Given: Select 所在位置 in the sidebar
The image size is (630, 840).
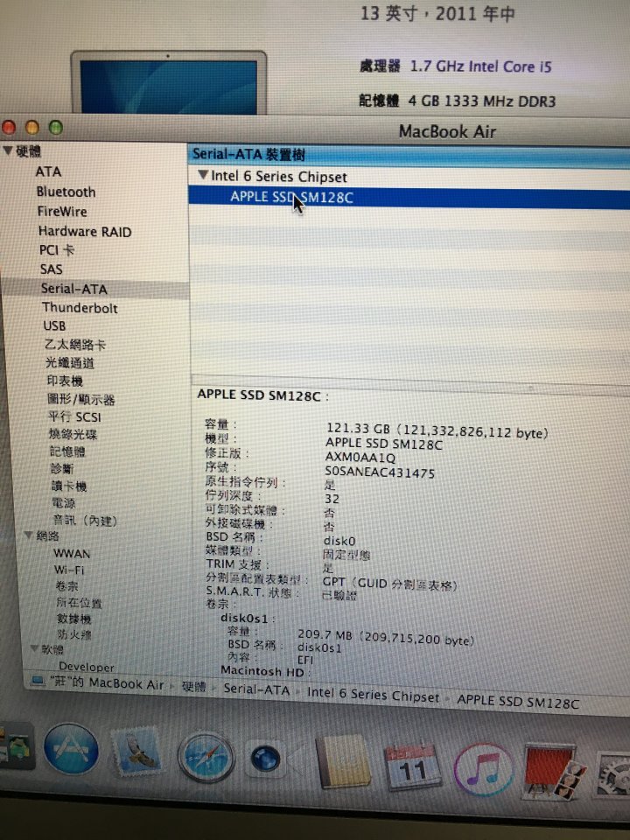Looking at the screenshot, I should coord(79,603).
